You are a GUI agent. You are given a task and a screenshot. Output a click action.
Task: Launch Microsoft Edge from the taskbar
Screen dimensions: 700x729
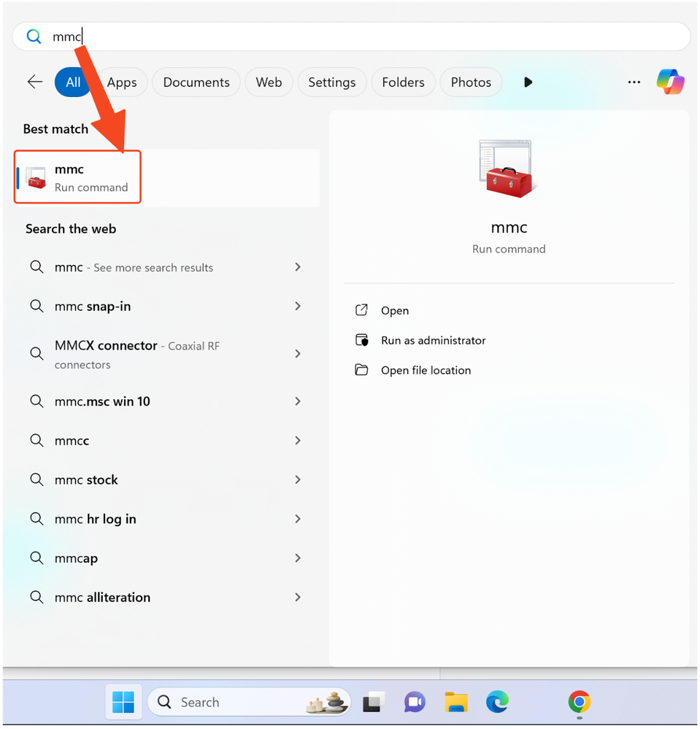click(497, 702)
